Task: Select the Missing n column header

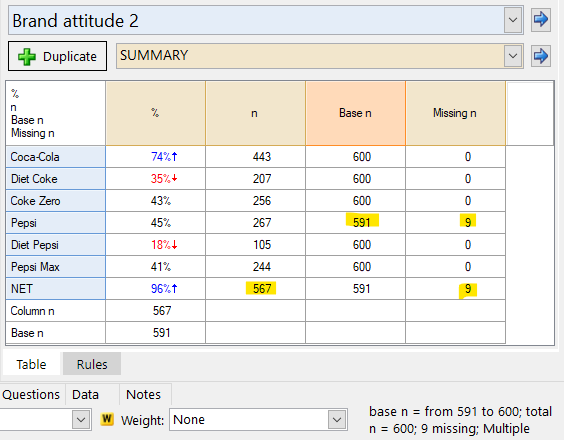Action: pos(455,113)
